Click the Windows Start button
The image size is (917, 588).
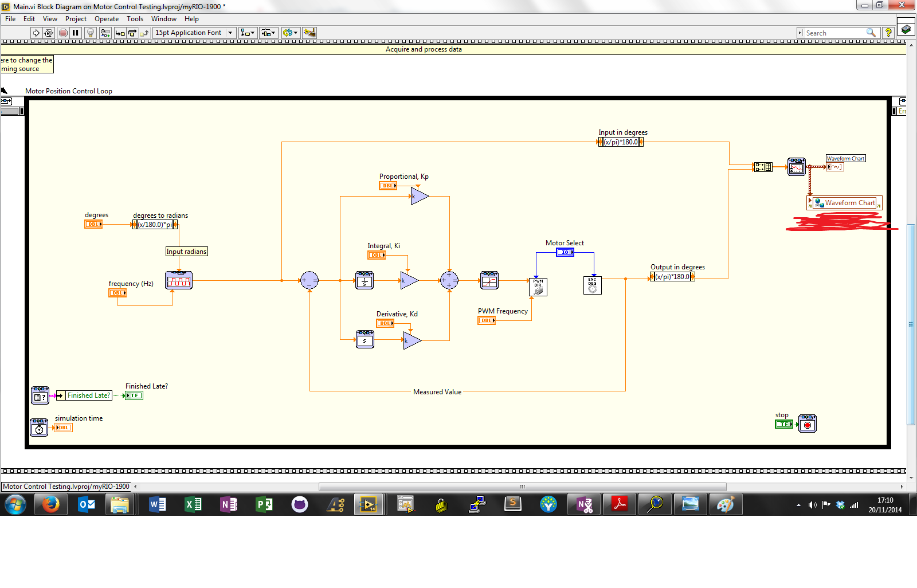coord(15,505)
